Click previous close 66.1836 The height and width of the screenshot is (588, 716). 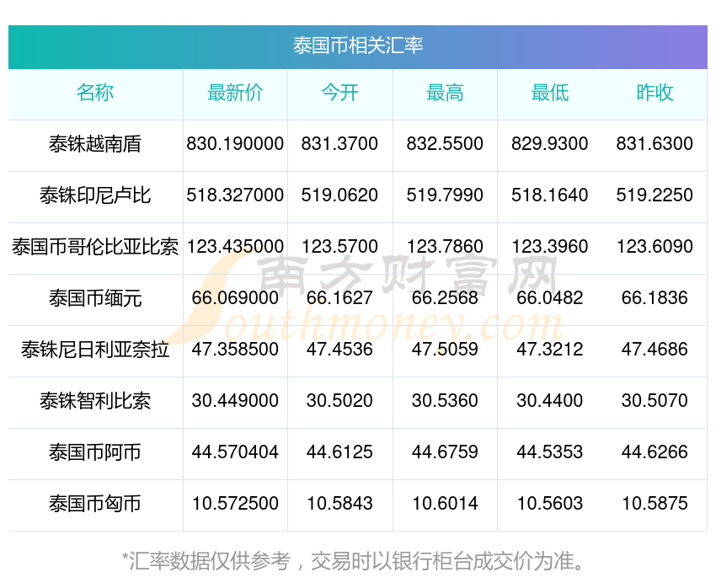655,298
